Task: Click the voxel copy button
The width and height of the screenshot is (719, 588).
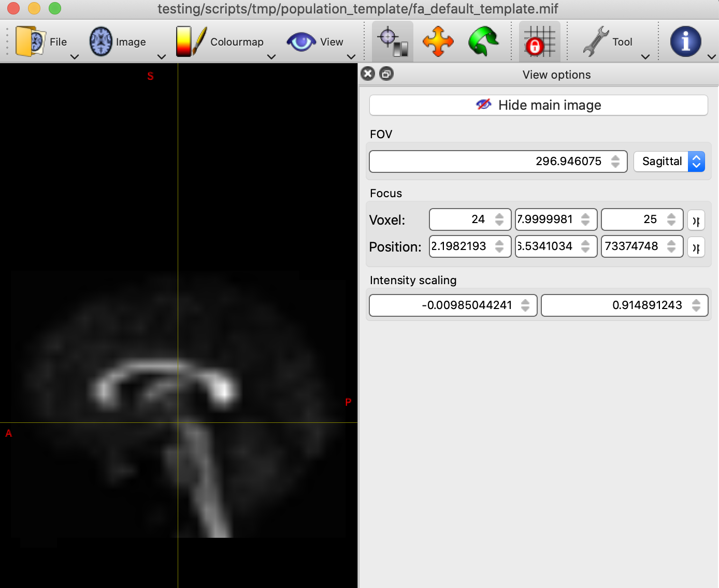Action: coord(696,220)
